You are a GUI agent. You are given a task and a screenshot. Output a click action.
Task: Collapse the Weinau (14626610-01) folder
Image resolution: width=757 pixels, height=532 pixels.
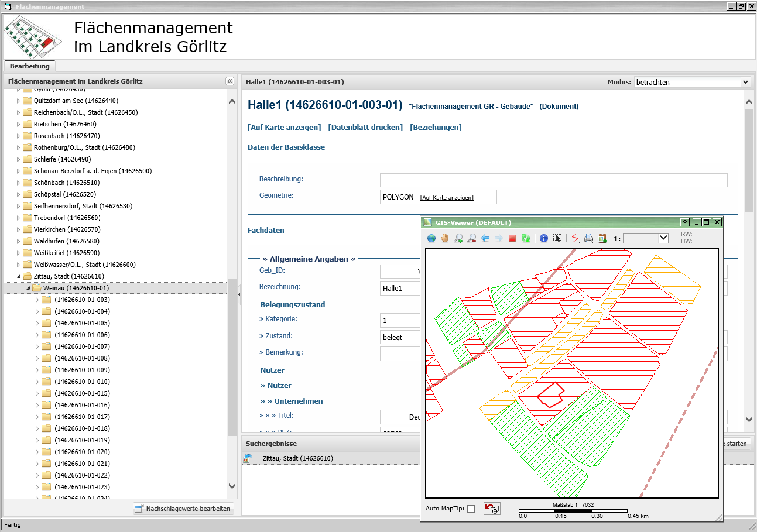click(x=28, y=288)
